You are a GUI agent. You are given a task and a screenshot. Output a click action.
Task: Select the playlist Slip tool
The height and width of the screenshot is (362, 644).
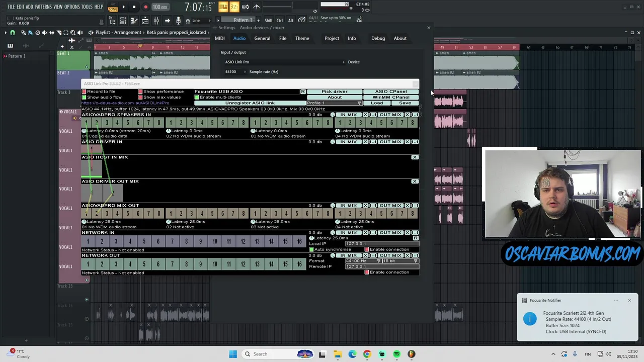(x=52, y=33)
